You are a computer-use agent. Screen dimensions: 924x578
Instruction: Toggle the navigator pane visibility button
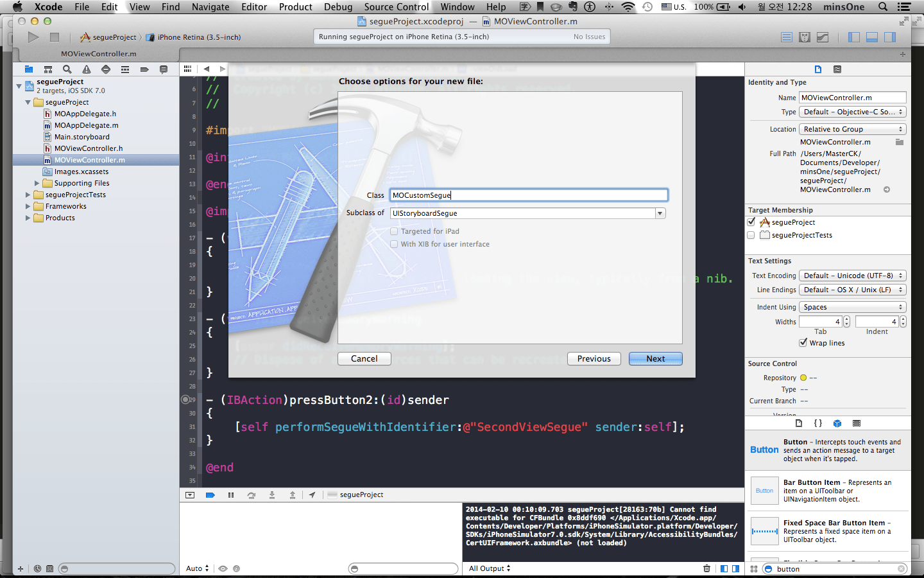(854, 37)
